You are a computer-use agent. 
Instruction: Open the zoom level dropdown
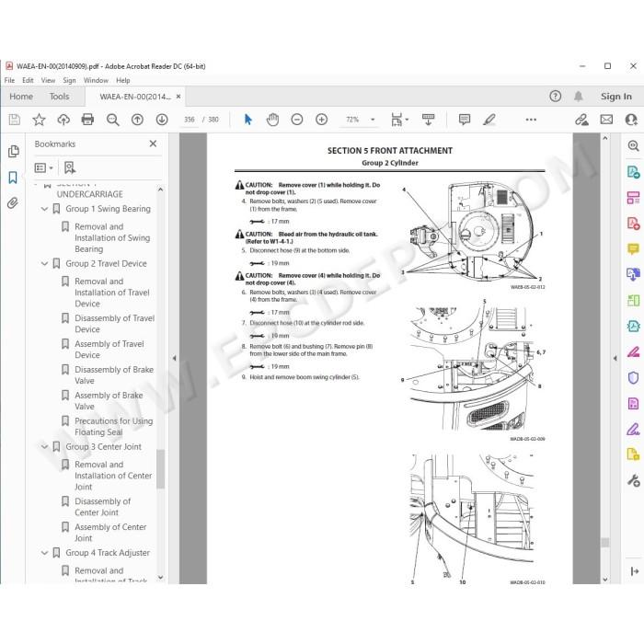(x=373, y=120)
